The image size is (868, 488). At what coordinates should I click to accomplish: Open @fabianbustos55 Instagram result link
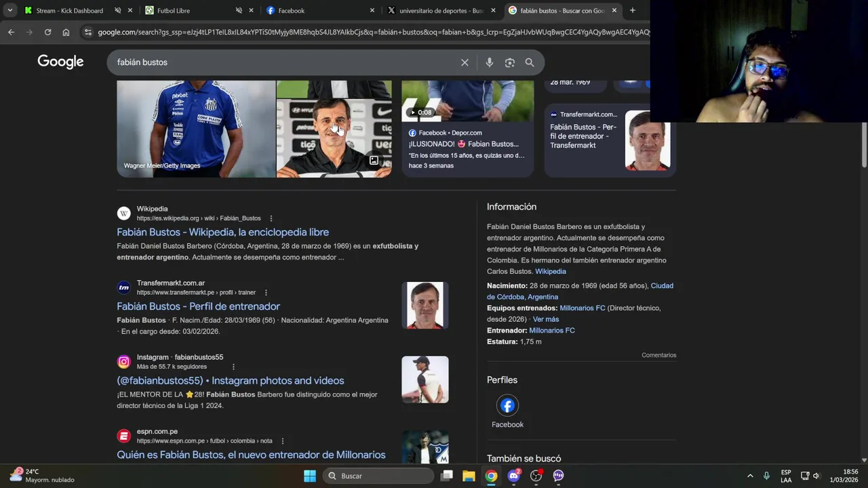(x=230, y=381)
